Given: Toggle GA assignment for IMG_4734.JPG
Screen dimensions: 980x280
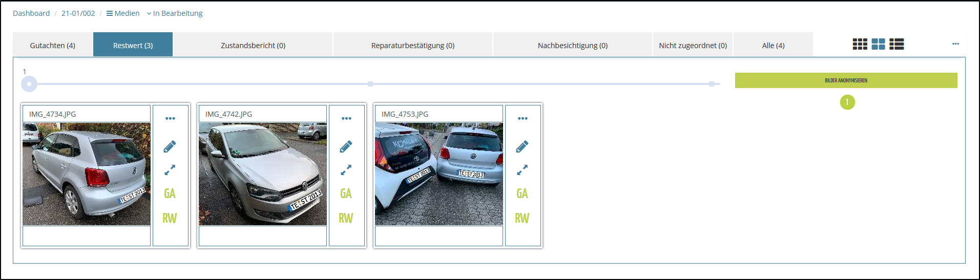Looking at the screenshot, I should [170, 193].
